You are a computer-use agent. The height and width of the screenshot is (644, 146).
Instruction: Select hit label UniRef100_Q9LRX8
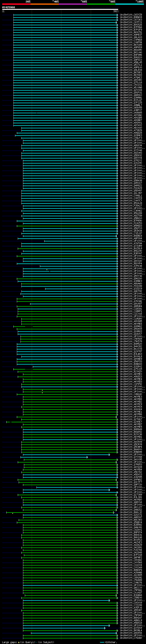[x=131, y=70]
